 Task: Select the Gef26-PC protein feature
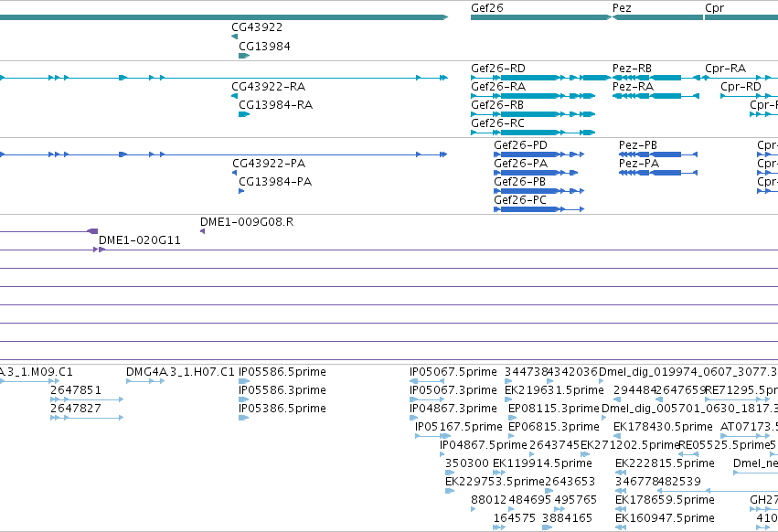coord(538,209)
